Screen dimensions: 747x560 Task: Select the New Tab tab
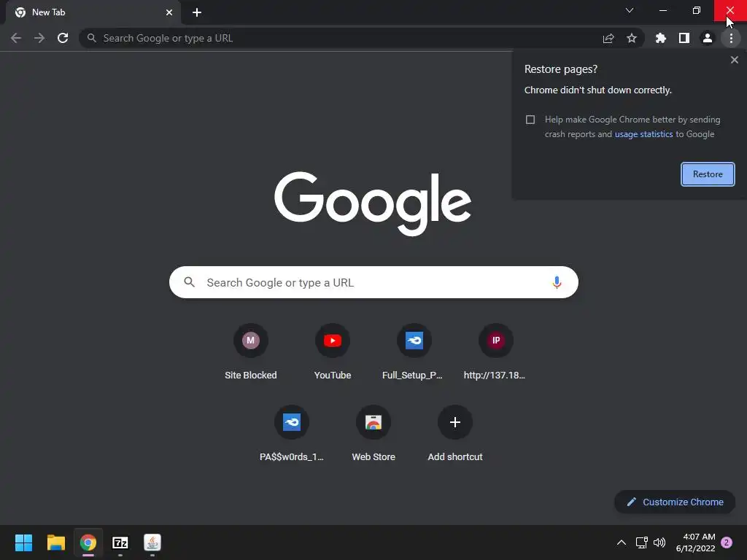point(93,12)
